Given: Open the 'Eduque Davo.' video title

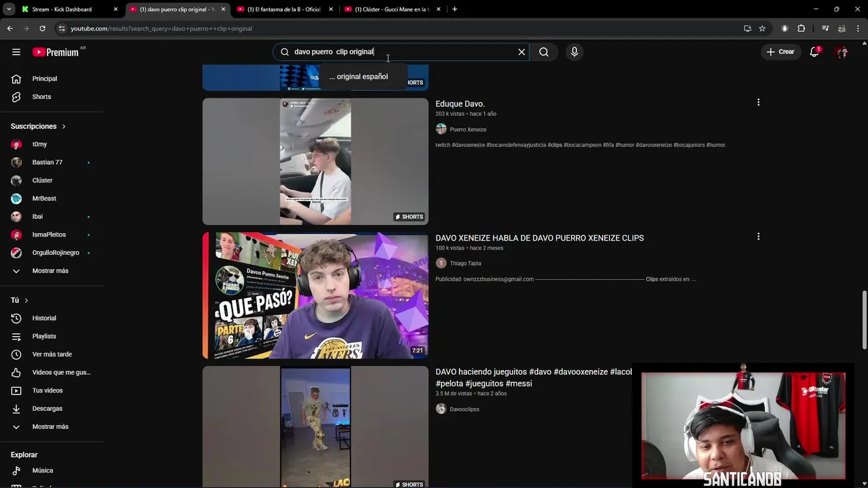Looking at the screenshot, I should coord(460,104).
